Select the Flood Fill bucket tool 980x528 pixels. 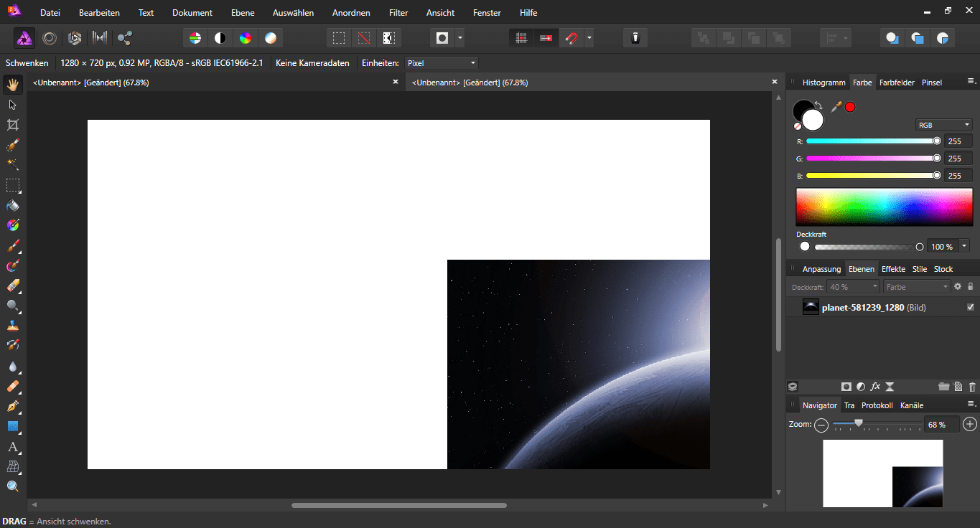tap(12, 206)
